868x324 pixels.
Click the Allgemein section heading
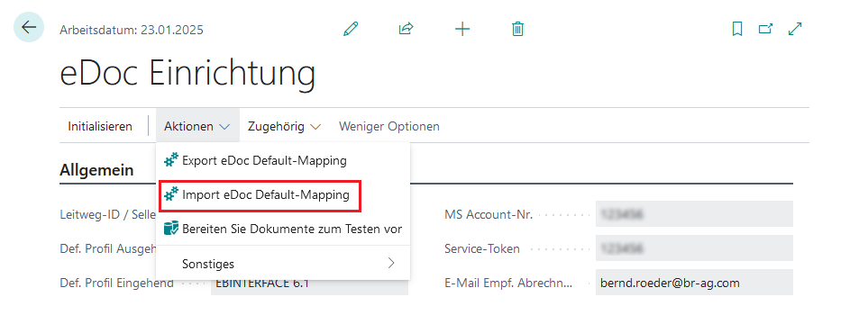96,170
